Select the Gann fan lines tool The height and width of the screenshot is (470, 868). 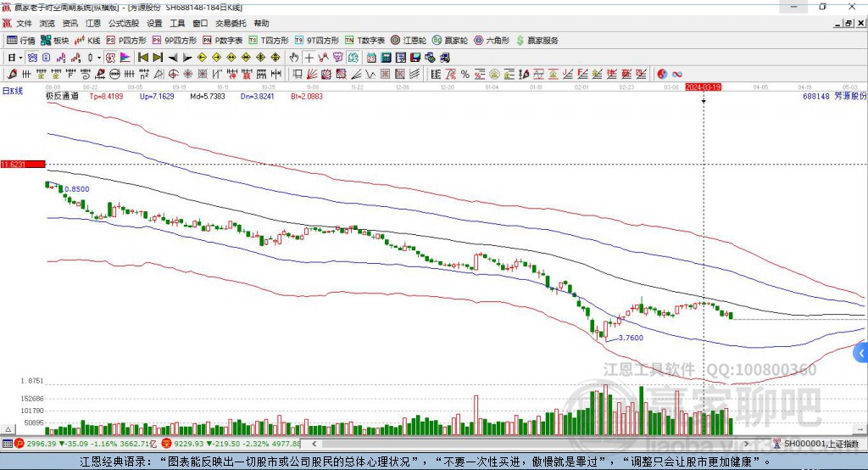tap(312, 75)
